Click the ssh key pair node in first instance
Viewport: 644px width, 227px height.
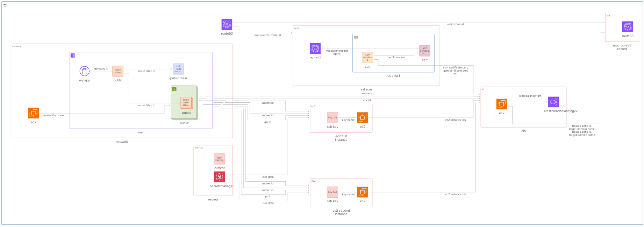click(332, 118)
